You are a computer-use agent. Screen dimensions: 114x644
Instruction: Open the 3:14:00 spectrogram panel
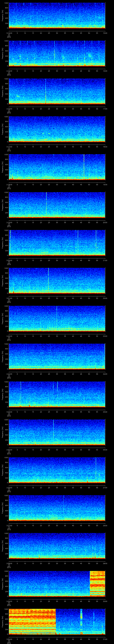click(57, 16)
